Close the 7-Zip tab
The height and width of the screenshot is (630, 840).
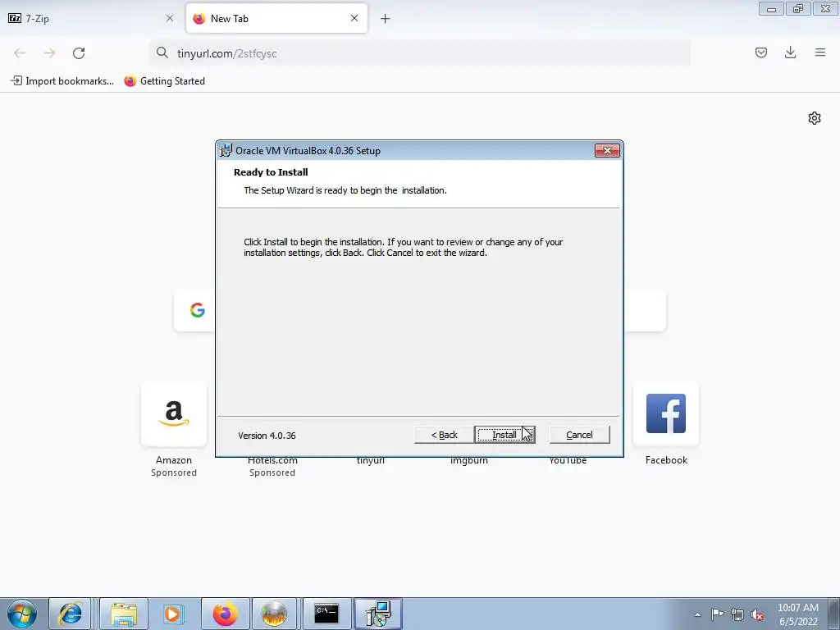170,18
